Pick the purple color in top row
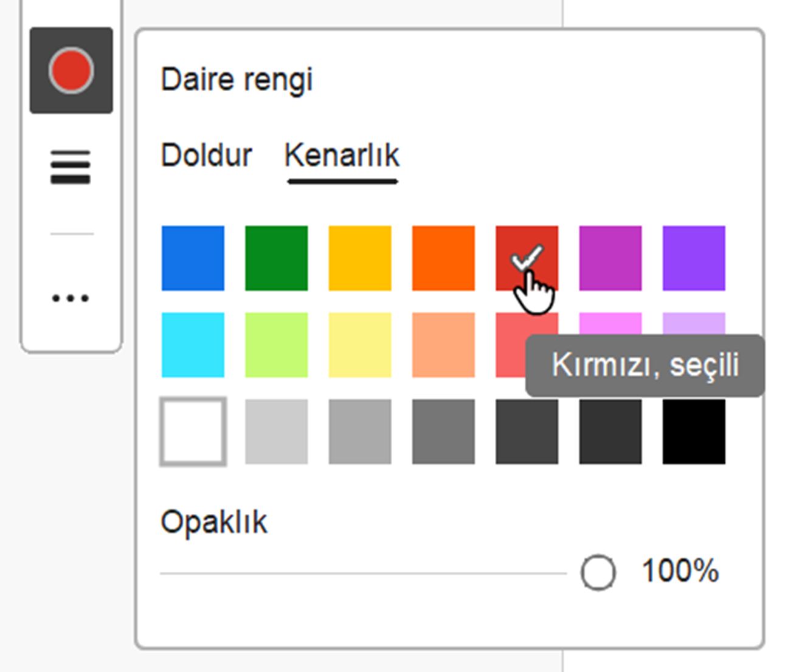788x672 pixels. point(693,256)
